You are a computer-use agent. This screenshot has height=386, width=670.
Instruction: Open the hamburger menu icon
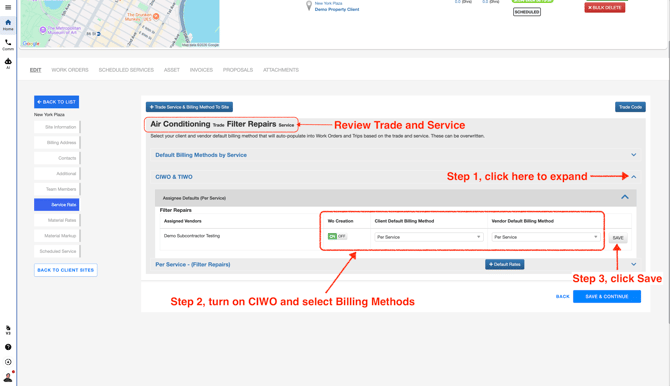(8, 7)
